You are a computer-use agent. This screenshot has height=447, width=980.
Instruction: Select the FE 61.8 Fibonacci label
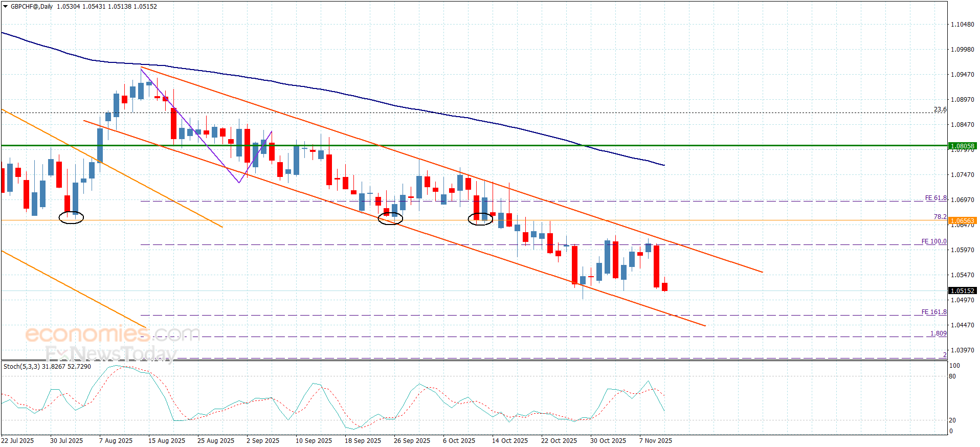936,198
